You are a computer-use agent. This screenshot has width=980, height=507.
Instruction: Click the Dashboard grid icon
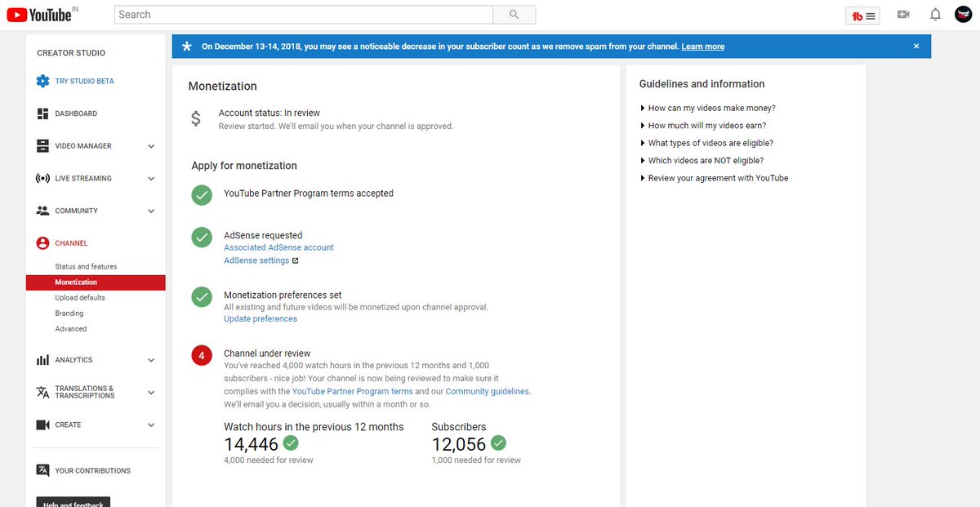[42, 113]
